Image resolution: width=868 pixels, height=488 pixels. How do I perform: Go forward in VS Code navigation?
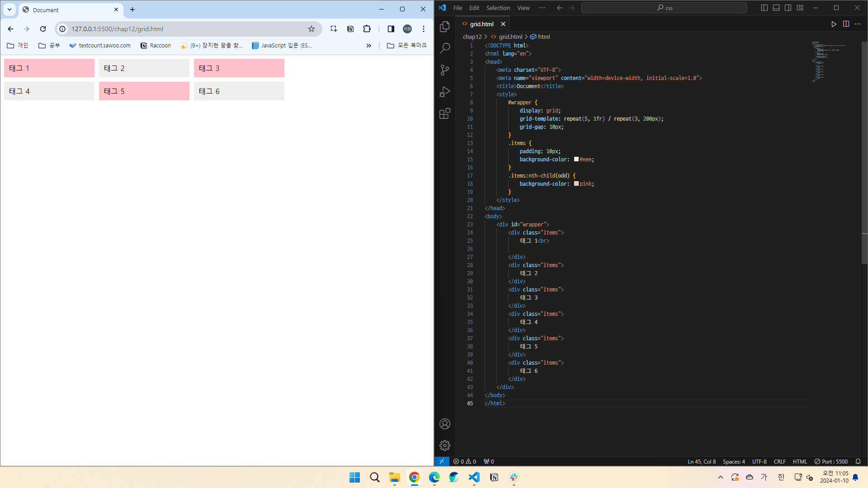click(x=571, y=8)
